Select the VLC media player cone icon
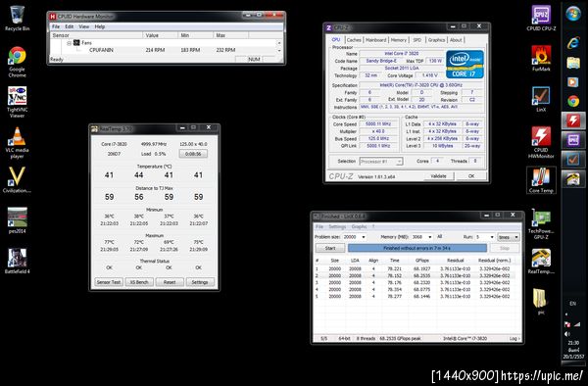Screen dimensions: 588x386 click(x=18, y=142)
